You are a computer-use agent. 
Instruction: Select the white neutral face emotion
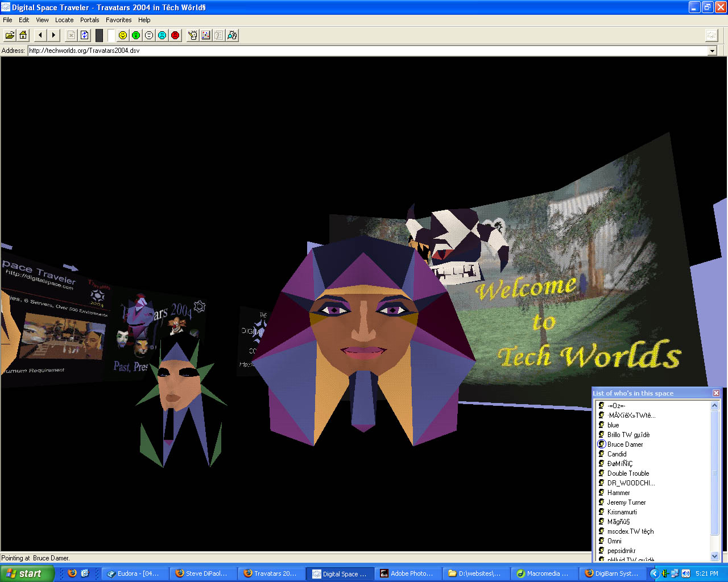tap(149, 35)
